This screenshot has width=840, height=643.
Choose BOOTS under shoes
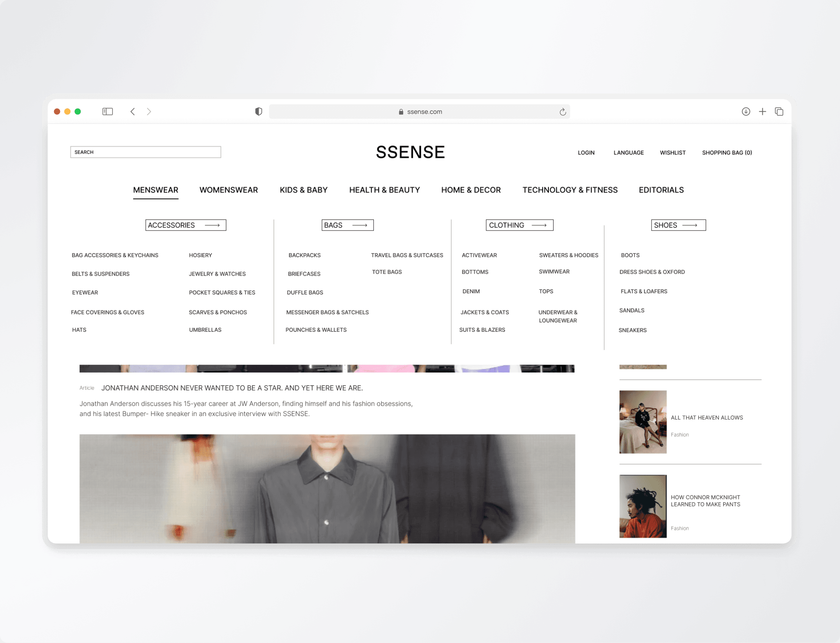[x=630, y=255]
